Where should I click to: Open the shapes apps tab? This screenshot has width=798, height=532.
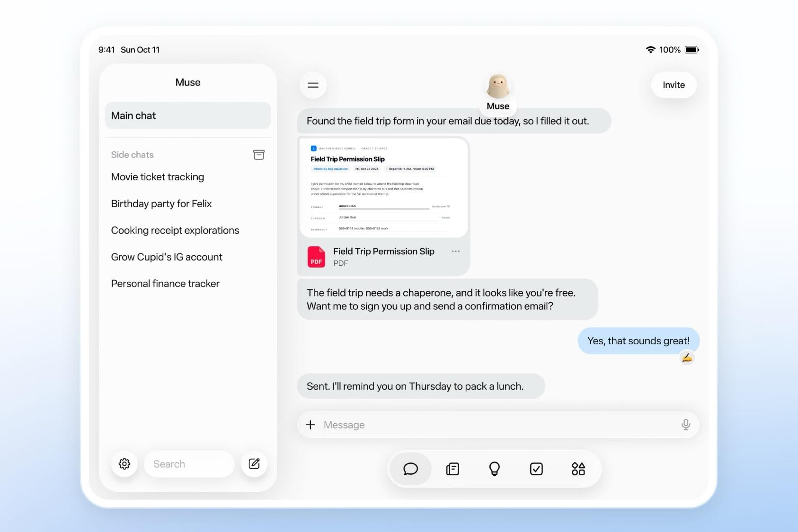pos(578,469)
